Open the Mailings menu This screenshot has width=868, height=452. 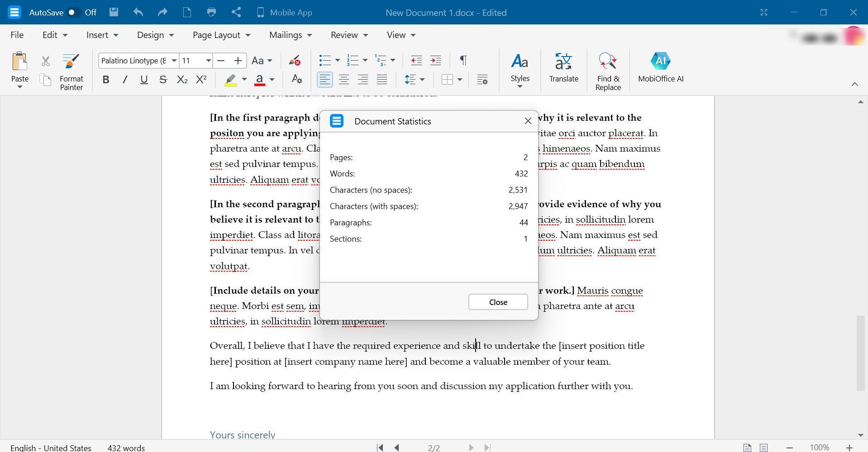click(x=291, y=35)
